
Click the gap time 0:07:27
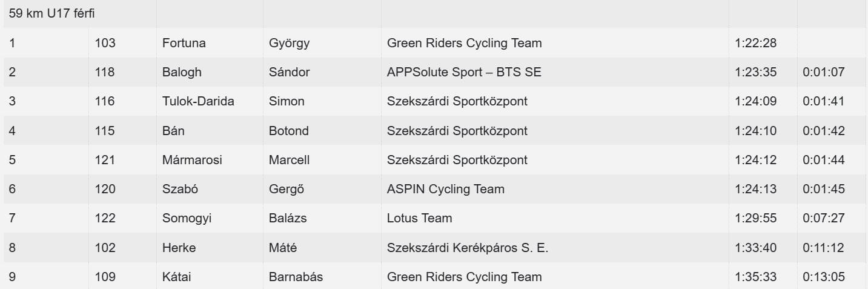pyautogui.click(x=823, y=218)
